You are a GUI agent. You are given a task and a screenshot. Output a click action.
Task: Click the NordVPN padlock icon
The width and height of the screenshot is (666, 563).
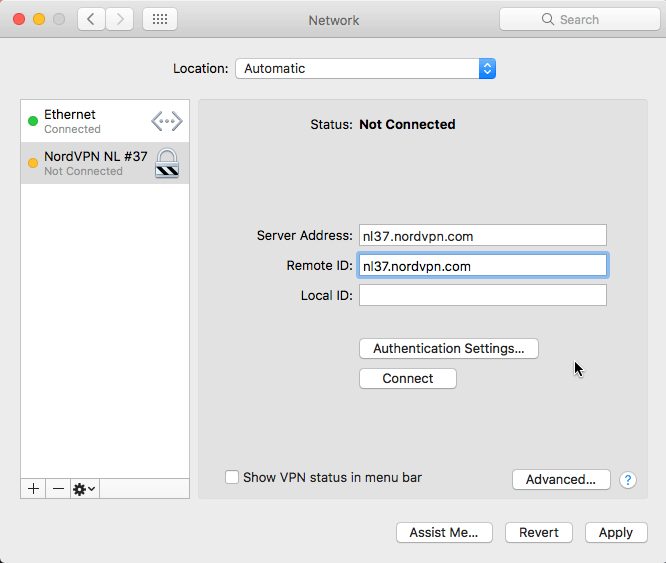coord(167,162)
